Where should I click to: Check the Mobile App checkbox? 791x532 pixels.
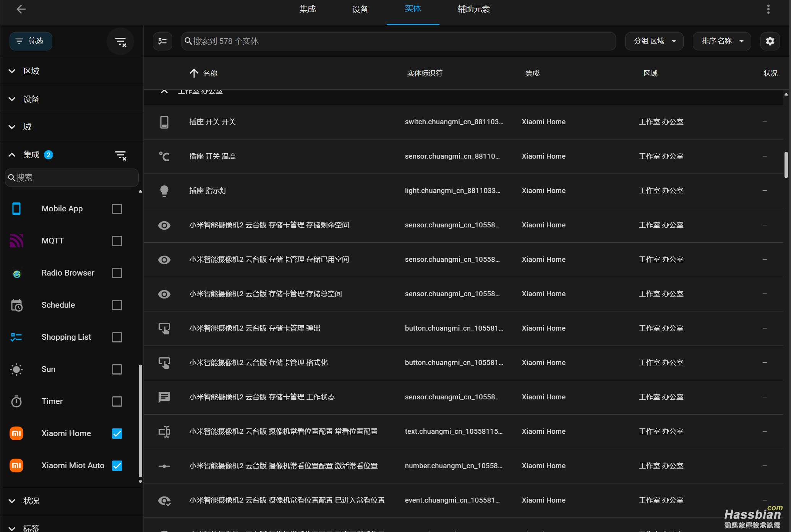[x=117, y=209]
